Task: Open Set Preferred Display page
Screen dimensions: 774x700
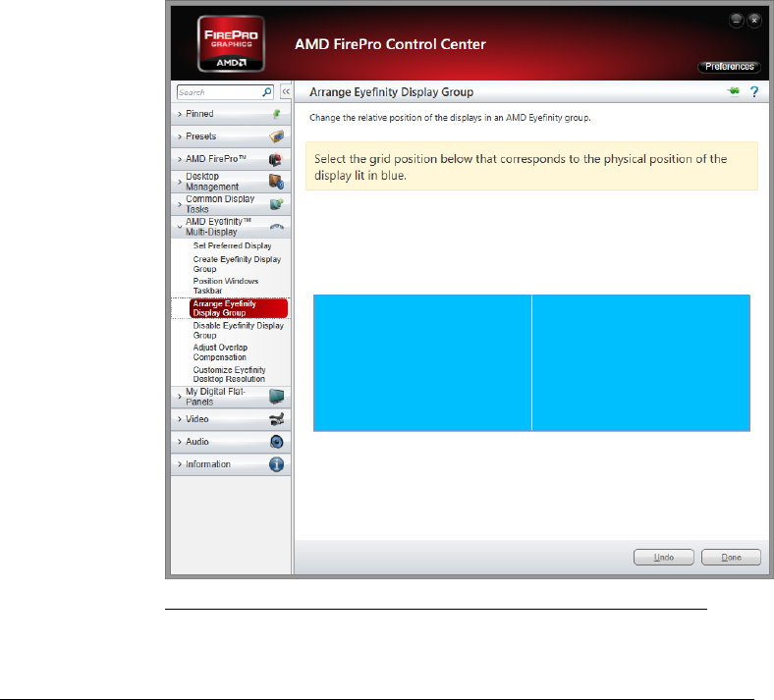Action: [232, 245]
